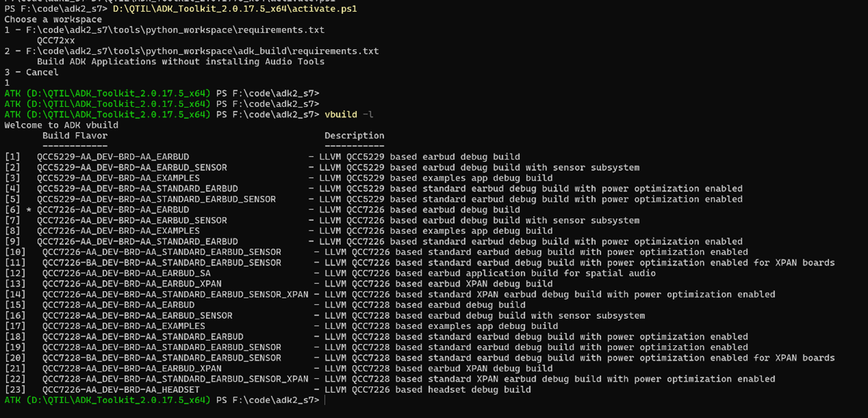Image resolution: width=868 pixels, height=418 pixels.
Task: Click build flavor entry [1] QCC5229-AA_DEV-BRD-AA_EARBUD
Action: tap(113, 157)
